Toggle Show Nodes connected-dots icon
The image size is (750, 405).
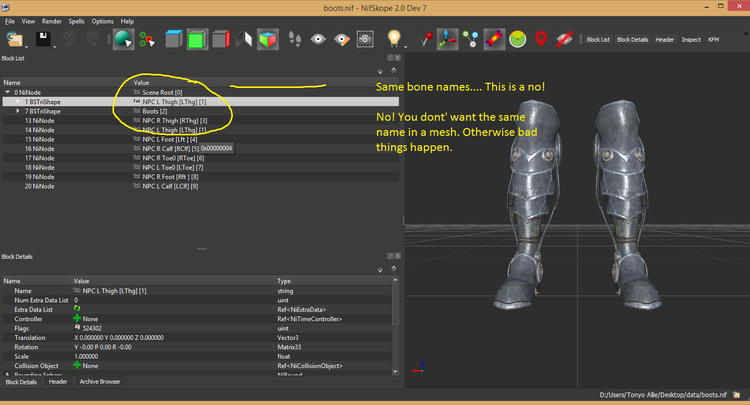(x=471, y=39)
